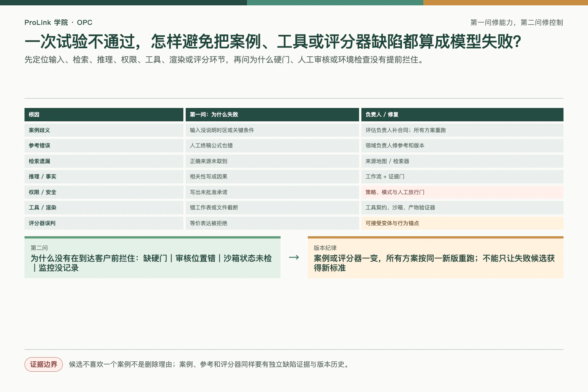
Task: Click the cell 来源地图 / 检索器
Action: point(462,161)
